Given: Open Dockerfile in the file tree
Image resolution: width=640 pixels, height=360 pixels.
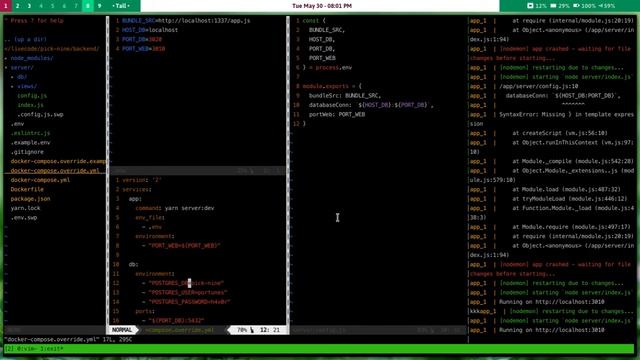Looking at the screenshot, I should tap(27, 189).
